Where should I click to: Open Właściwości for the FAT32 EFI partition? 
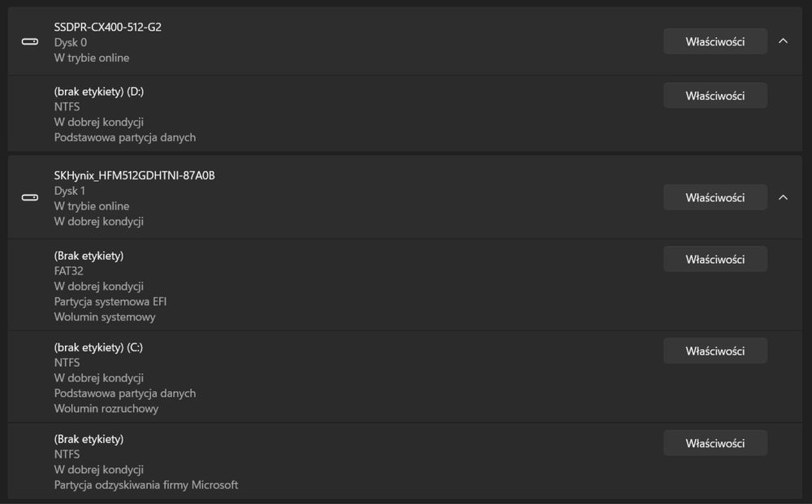[715, 259]
